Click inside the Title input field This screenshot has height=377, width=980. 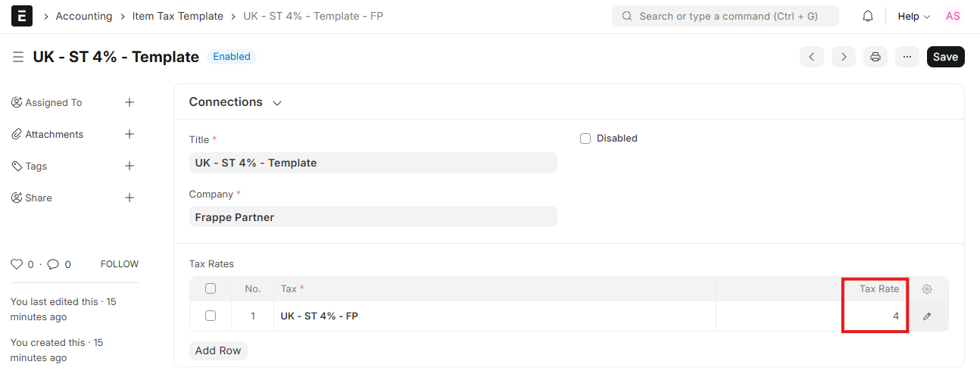(373, 163)
